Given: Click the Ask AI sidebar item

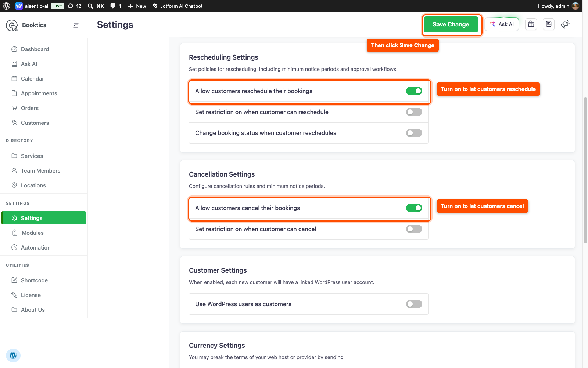Looking at the screenshot, I should 44,64.
